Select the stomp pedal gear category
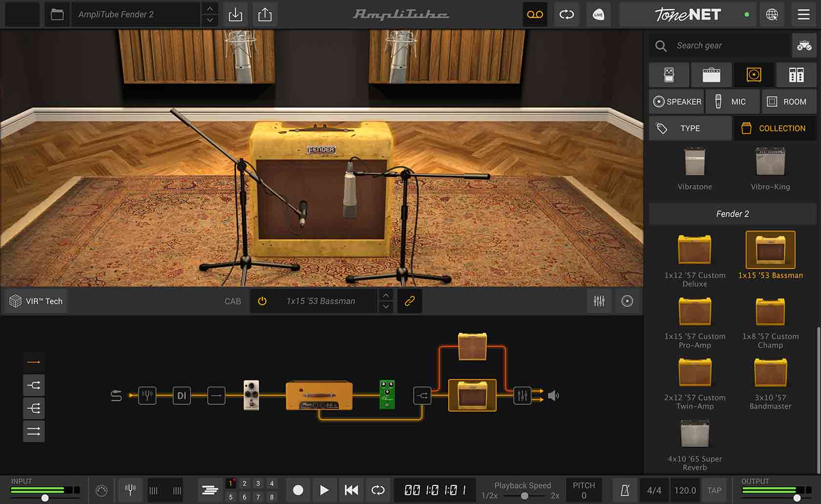The height and width of the screenshot is (504, 821). (669, 75)
